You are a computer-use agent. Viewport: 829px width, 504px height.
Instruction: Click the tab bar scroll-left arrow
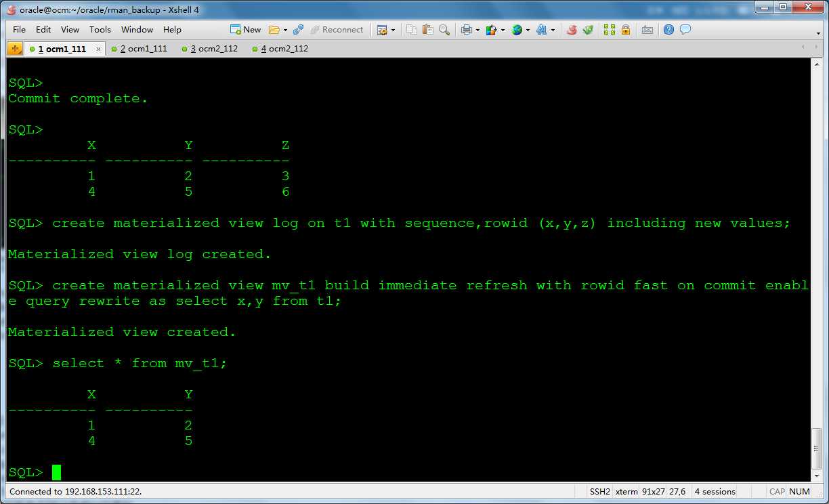(x=804, y=47)
